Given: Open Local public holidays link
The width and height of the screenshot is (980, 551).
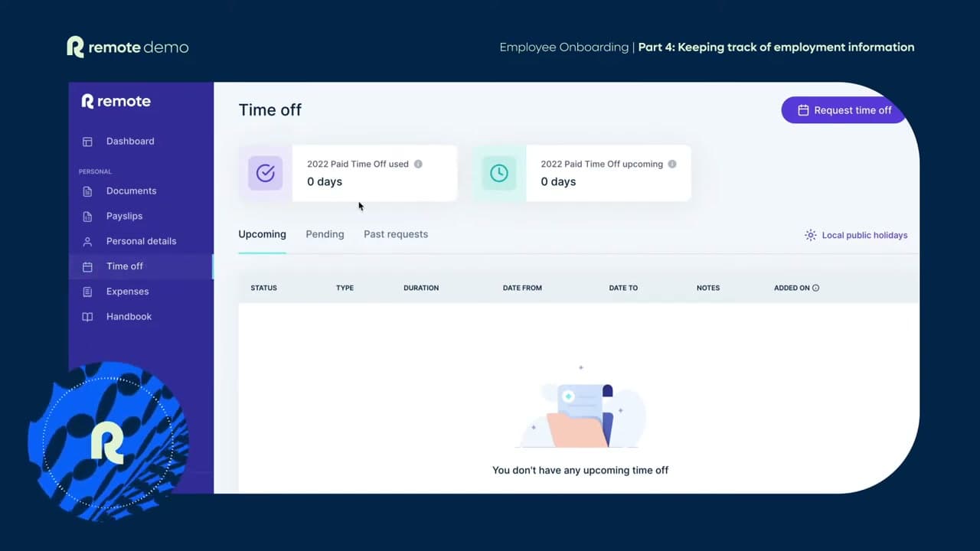Looking at the screenshot, I should point(864,235).
